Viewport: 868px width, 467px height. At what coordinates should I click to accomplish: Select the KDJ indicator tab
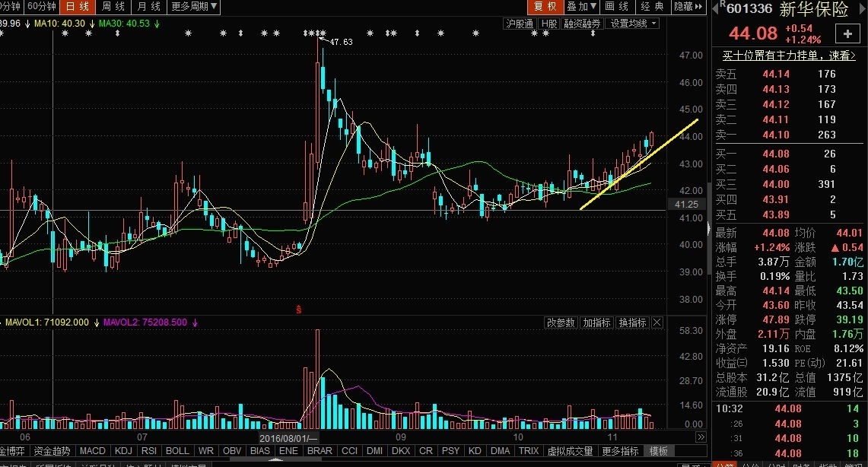pyautogui.click(x=123, y=451)
